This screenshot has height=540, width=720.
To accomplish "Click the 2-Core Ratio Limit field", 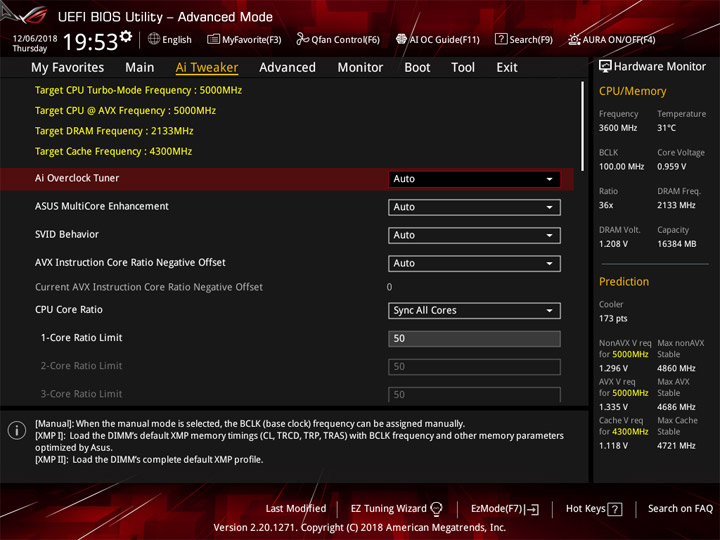I will pos(474,366).
